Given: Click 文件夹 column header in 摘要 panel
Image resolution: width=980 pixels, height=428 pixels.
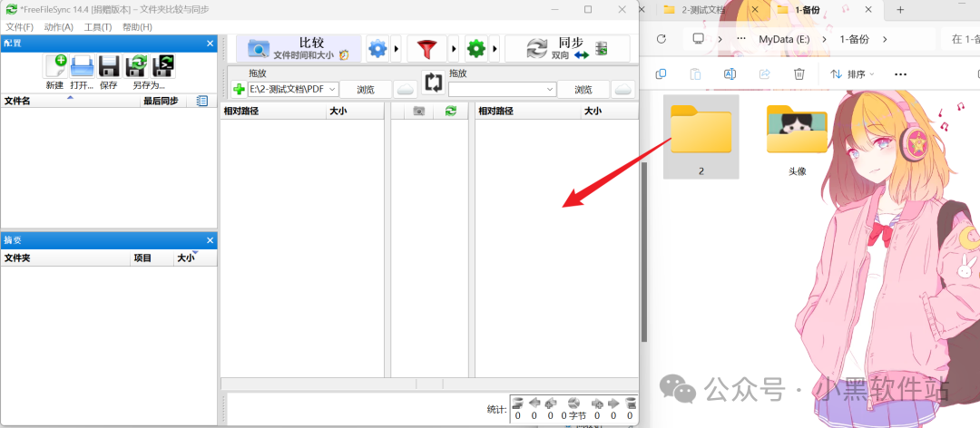Looking at the screenshot, I should pos(65,258).
